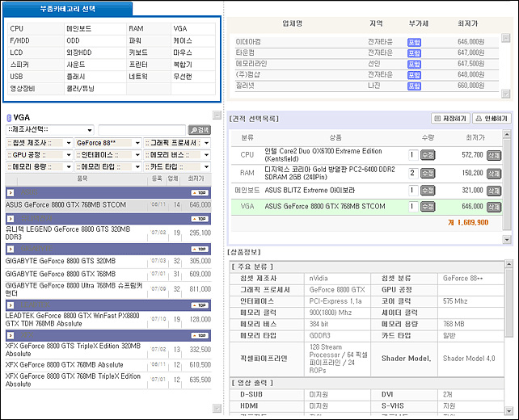Select RAM in the parts category grid
Image resolution: width=519 pixels, height=420 pixels.
point(136,29)
